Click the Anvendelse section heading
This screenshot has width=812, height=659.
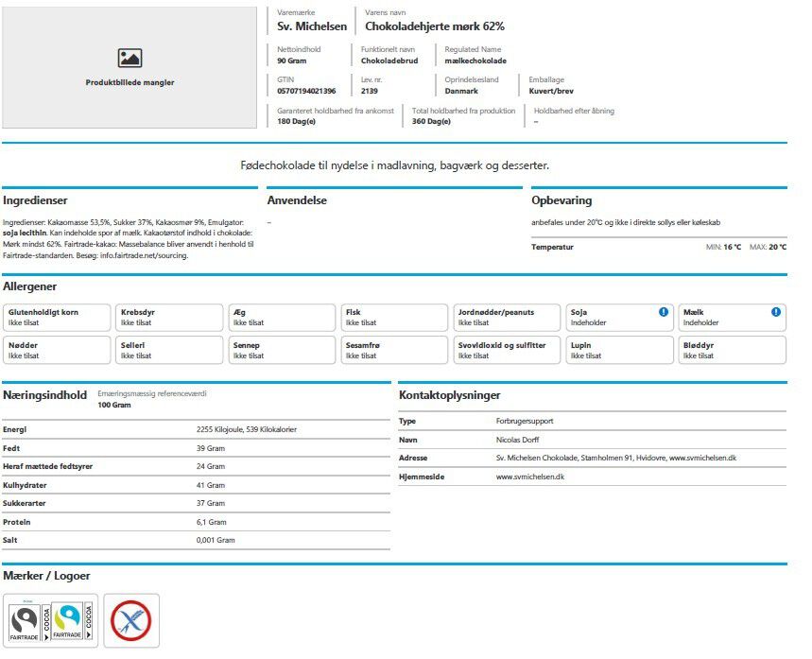tap(297, 200)
